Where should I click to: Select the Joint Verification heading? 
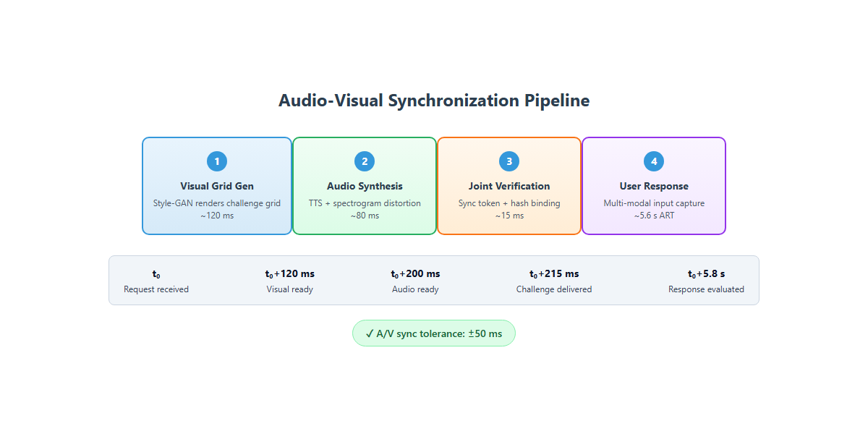coord(509,186)
